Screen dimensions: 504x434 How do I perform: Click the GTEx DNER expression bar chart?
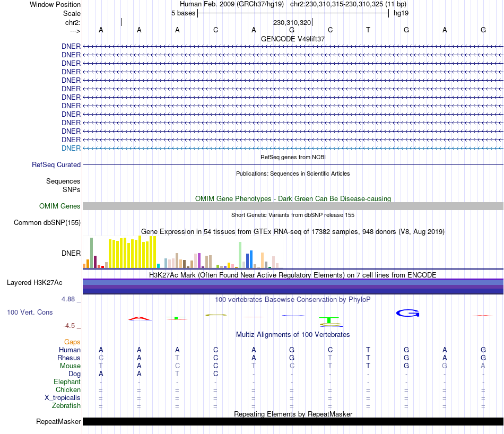183,252
